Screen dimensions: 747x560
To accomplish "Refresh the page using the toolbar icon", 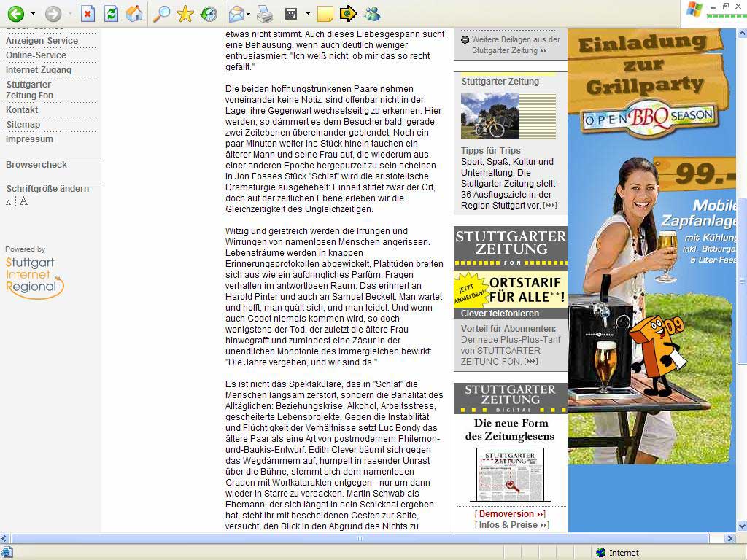I will 111,13.
